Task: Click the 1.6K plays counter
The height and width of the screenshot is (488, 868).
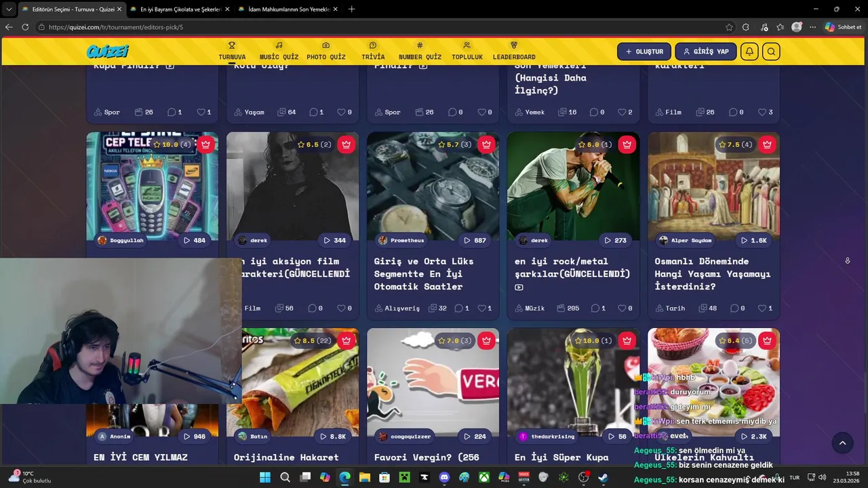Action: point(755,241)
